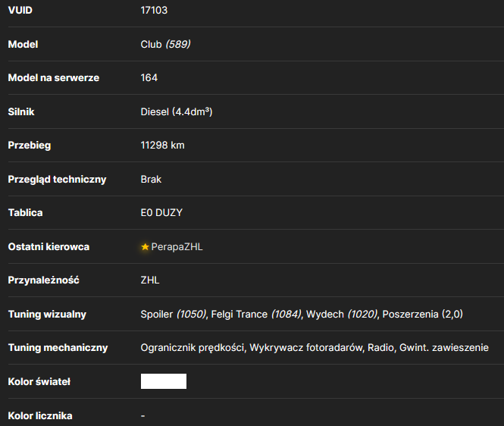Screen dimensions: 504x426
Task: Click Felgi Trance (1084) tuning entry
Action: [x=256, y=315]
